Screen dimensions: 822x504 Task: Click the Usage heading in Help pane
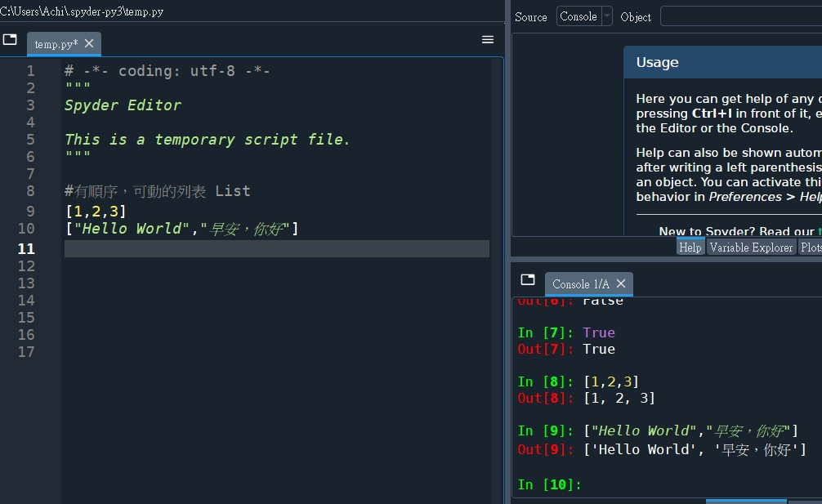[658, 62]
